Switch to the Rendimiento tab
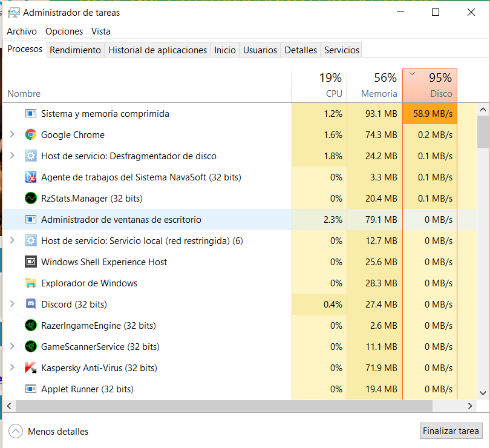The image size is (490, 448). (75, 50)
